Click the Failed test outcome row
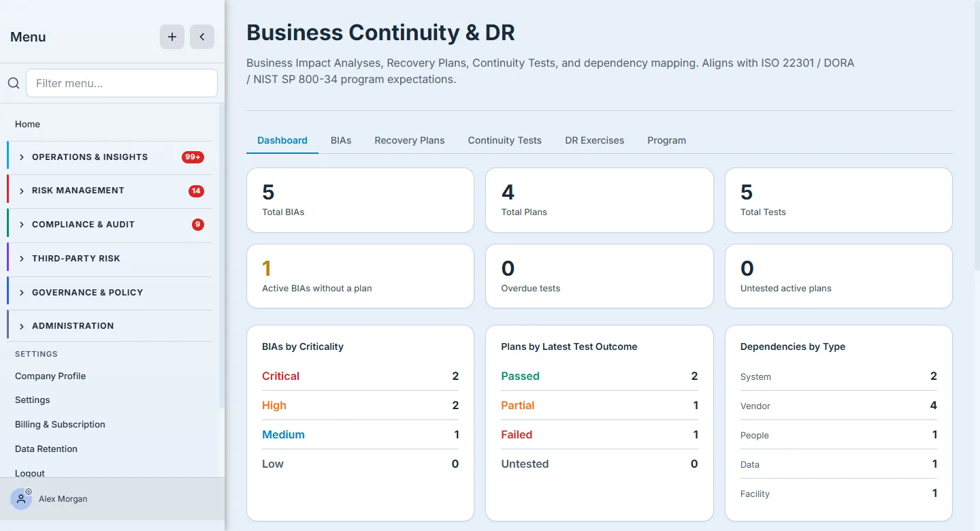This screenshot has height=531, width=980. 600,434
